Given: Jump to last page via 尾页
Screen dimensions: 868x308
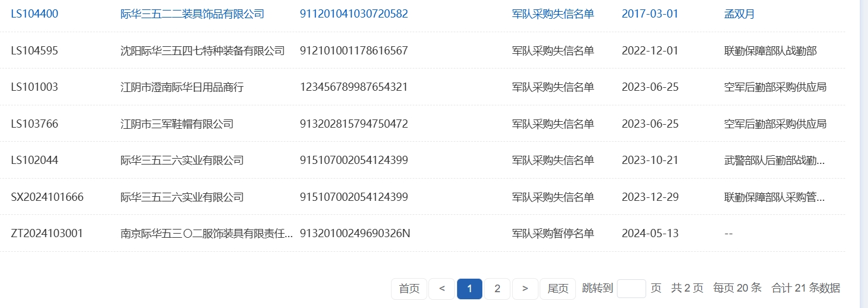Looking at the screenshot, I should point(558,288).
